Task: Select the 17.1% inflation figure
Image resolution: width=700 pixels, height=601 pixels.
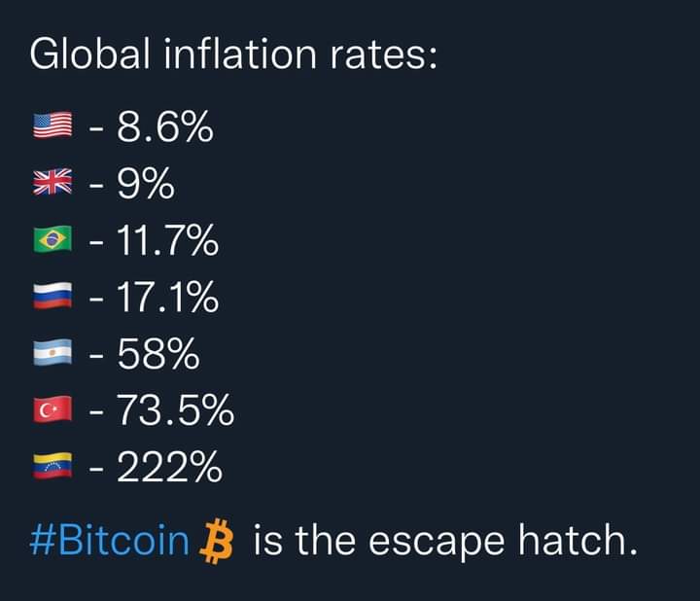Action: pos(168,297)
